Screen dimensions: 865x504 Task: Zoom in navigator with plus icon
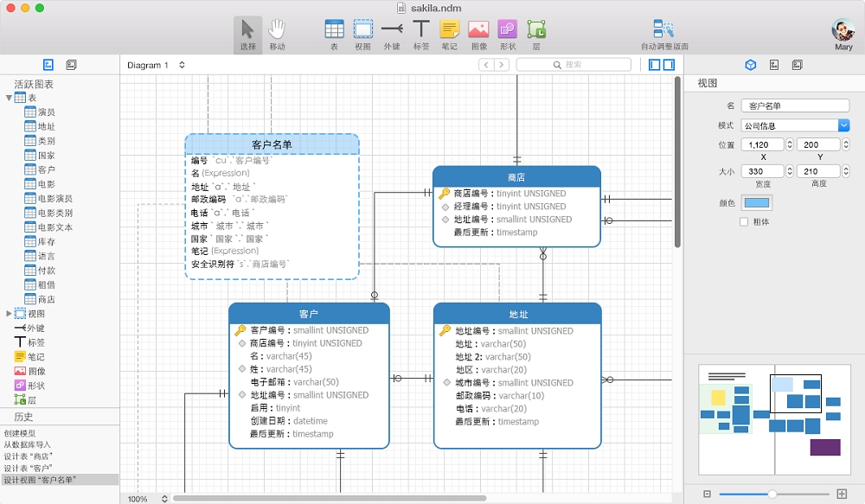[842, 494]
